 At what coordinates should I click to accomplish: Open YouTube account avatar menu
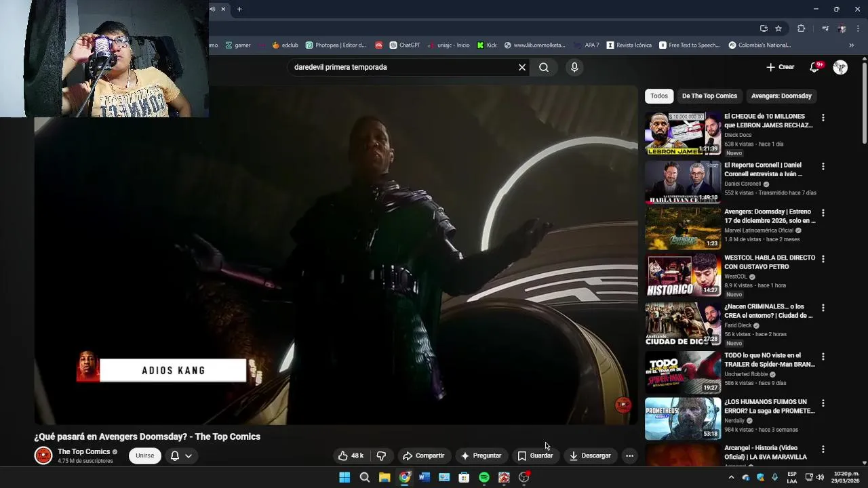tap(840, 67)
